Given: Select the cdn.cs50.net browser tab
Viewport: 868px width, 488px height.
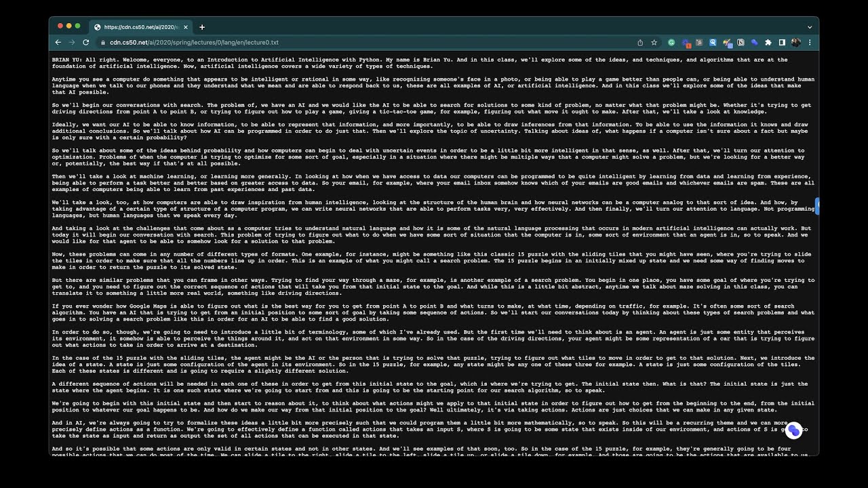Looking at the screenshot, I should coord(142,27).
